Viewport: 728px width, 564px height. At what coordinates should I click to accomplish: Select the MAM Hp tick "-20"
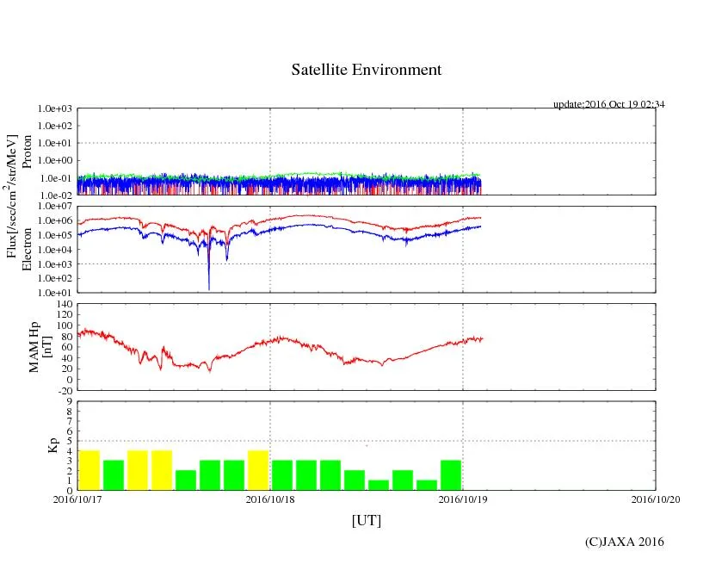(x=65, y=391)
